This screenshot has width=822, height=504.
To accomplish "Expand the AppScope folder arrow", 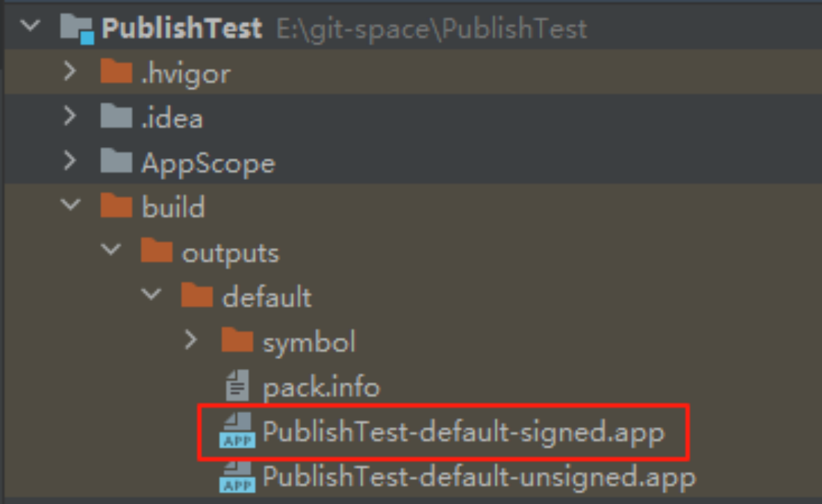I will (x=69, y=162).
